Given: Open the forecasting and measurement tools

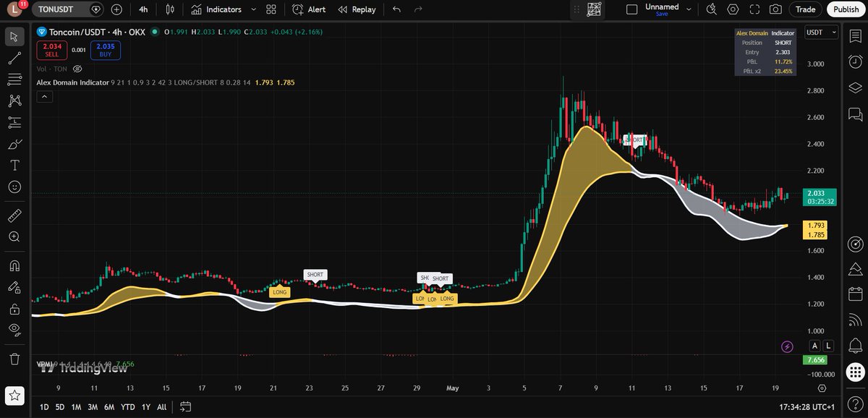Looking at the screenshot, I should pyautogui.click(x=14, y=122).
